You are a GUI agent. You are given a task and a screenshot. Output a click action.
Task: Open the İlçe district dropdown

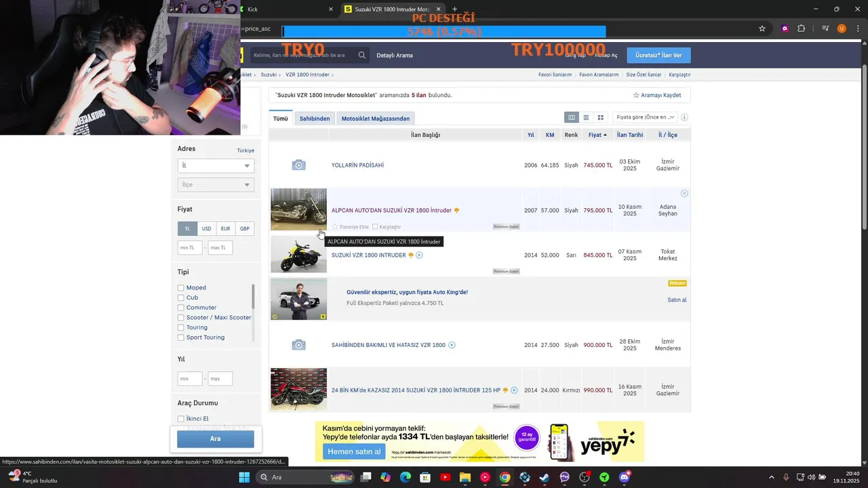(x=216, y=184)
